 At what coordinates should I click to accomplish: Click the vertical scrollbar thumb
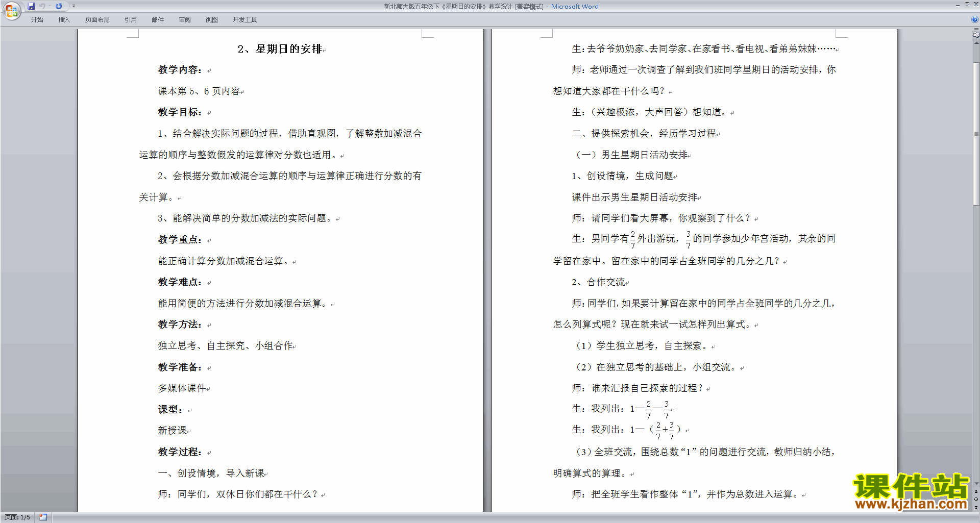[x=976, y=134]
